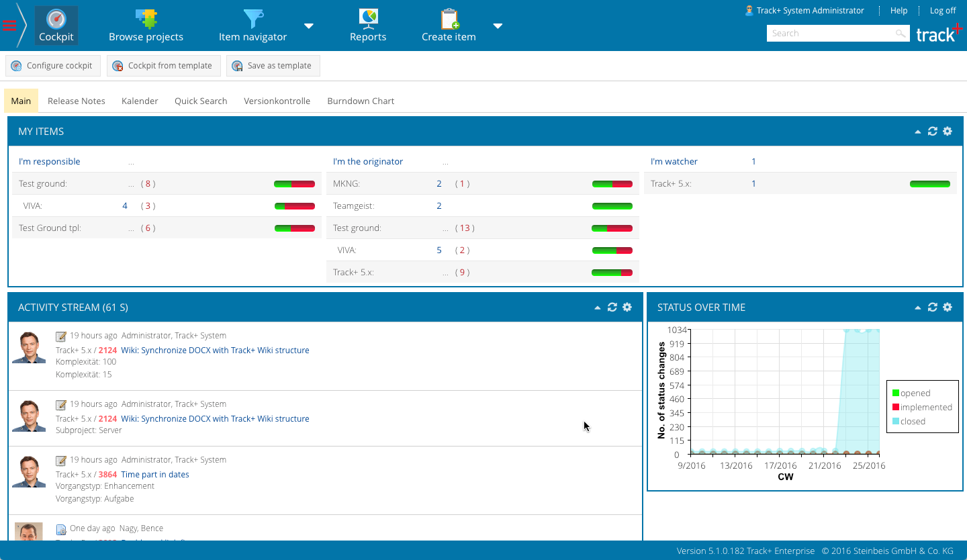Switch to the Main tab
967x560 pixels.
21,101
